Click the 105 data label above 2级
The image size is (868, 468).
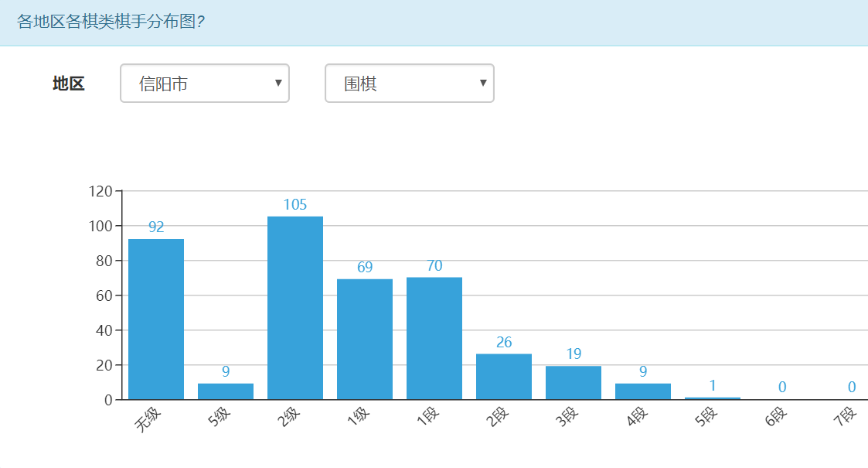(295, 205)
